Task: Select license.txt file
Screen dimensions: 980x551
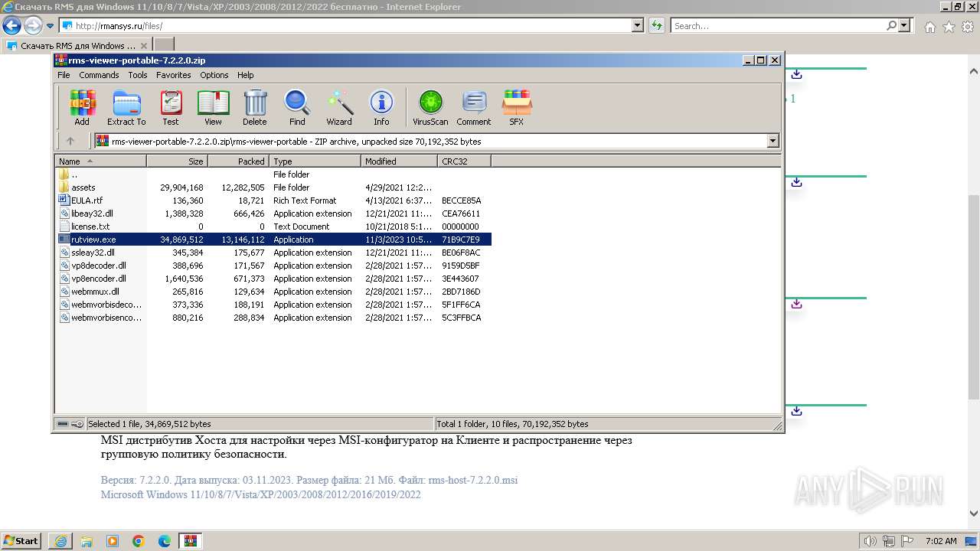Action: point(90,227)
